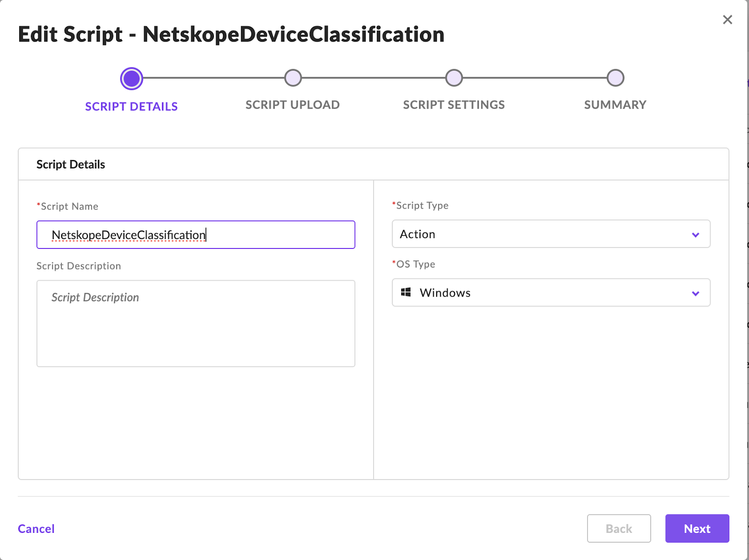Focus the Script Name input field
Screen dimensions: 749x560
[196, 234]
